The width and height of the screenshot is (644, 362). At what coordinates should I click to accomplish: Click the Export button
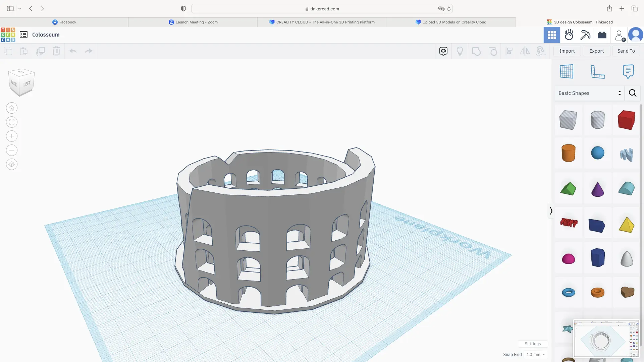pyautogui.click(x=596, y=51)
